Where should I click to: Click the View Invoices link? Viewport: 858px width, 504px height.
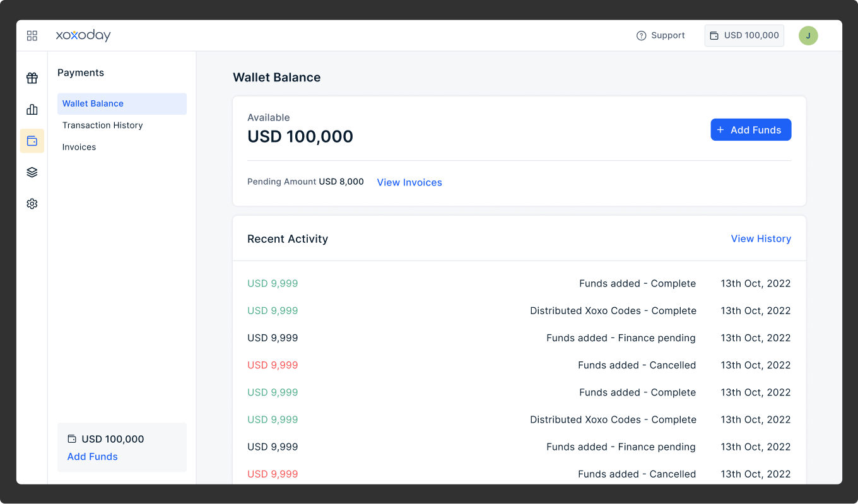tap(409, 182)
